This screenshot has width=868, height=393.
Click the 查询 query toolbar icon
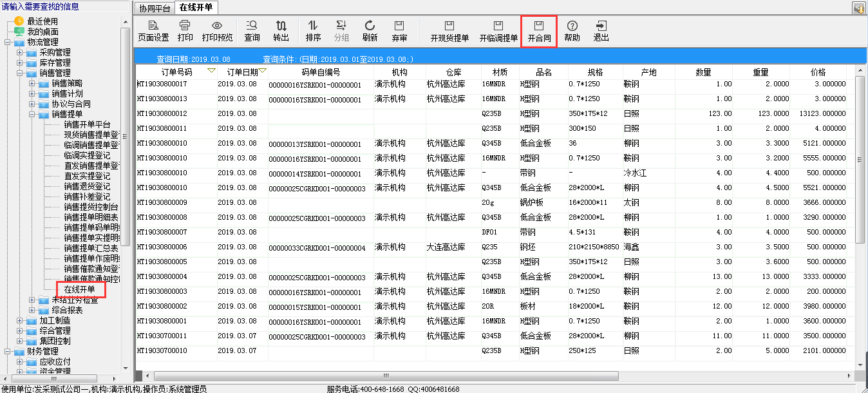click(x=252, y=31)
